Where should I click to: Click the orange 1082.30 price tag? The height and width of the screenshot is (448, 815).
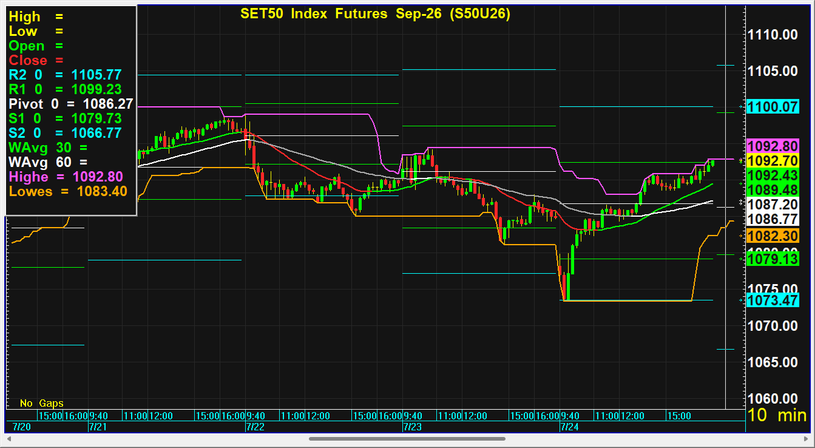(772, 236)
